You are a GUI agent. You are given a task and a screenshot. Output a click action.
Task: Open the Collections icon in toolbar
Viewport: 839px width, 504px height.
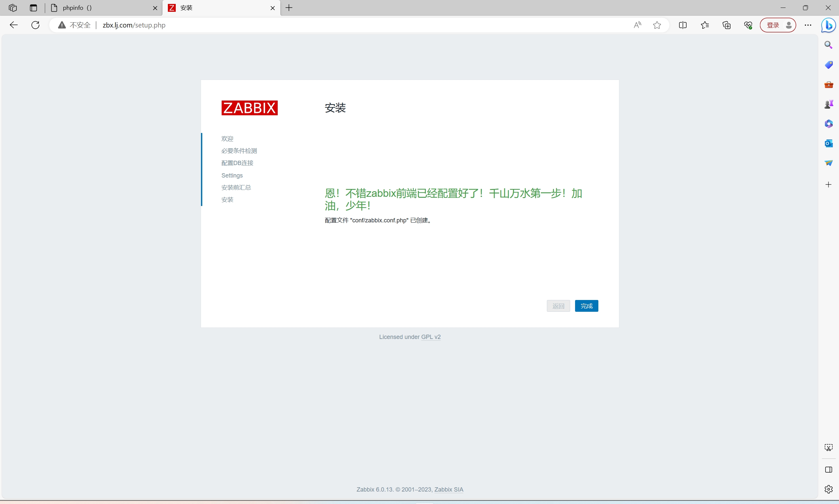(x=726, y=25)
